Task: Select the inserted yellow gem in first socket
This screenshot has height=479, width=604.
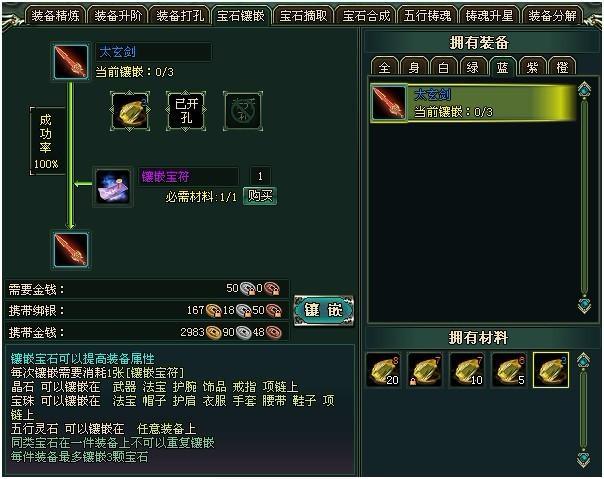Action: [x=130, y=111]
